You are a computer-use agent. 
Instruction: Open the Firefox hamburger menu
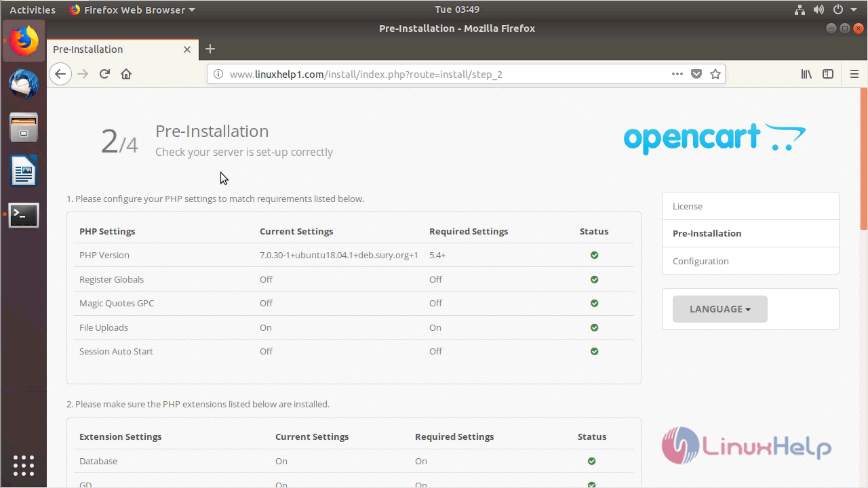point(854,74)
